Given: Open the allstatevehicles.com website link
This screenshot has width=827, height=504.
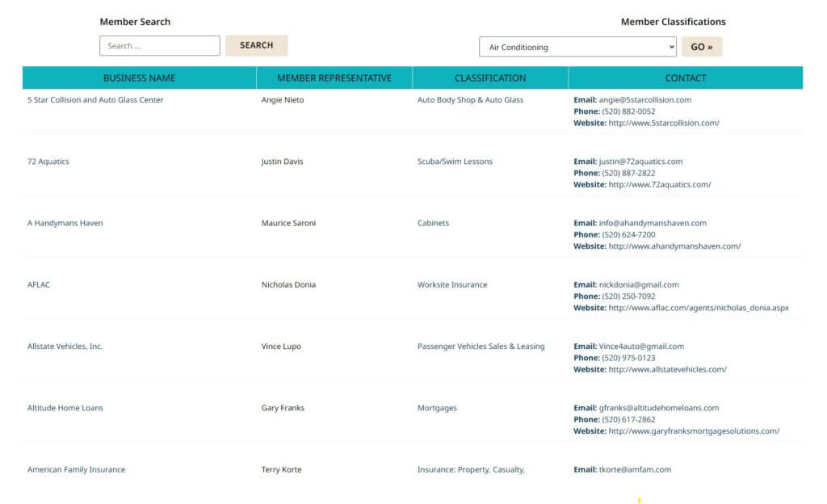Looking at the screenshot, I should coord(667,370).
